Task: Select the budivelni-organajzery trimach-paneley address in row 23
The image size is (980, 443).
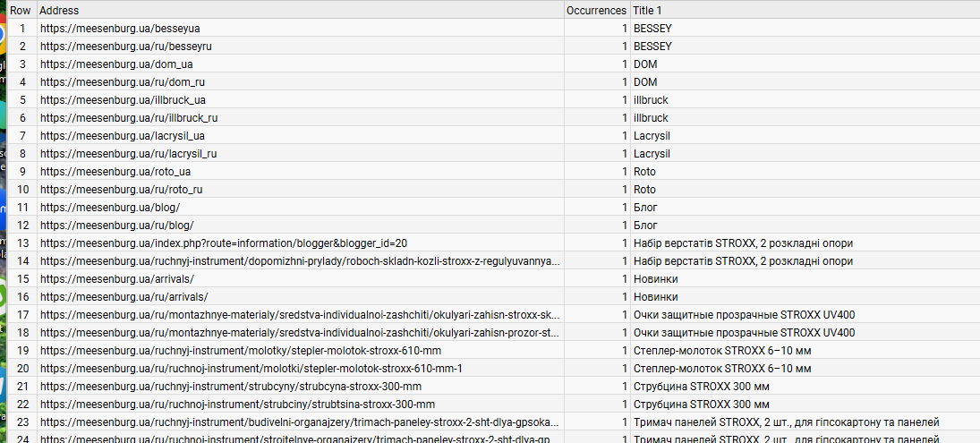Action: pos(300,422)
